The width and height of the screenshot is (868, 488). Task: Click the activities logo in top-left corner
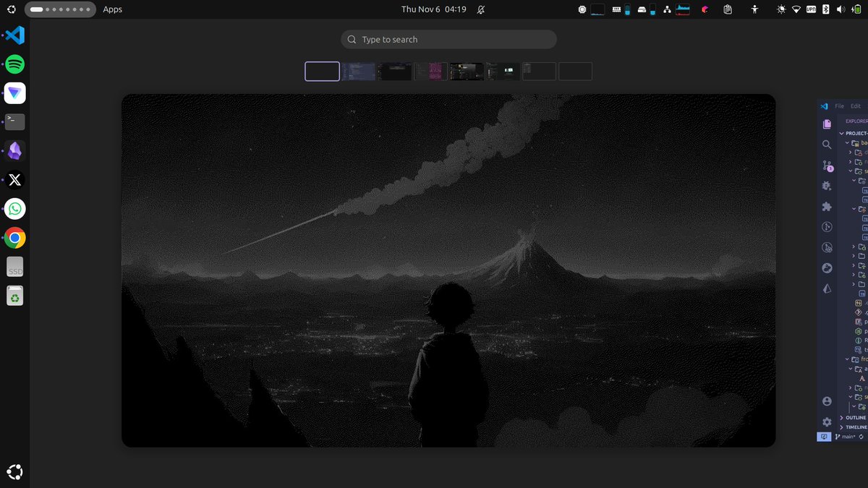pos(12,9)
